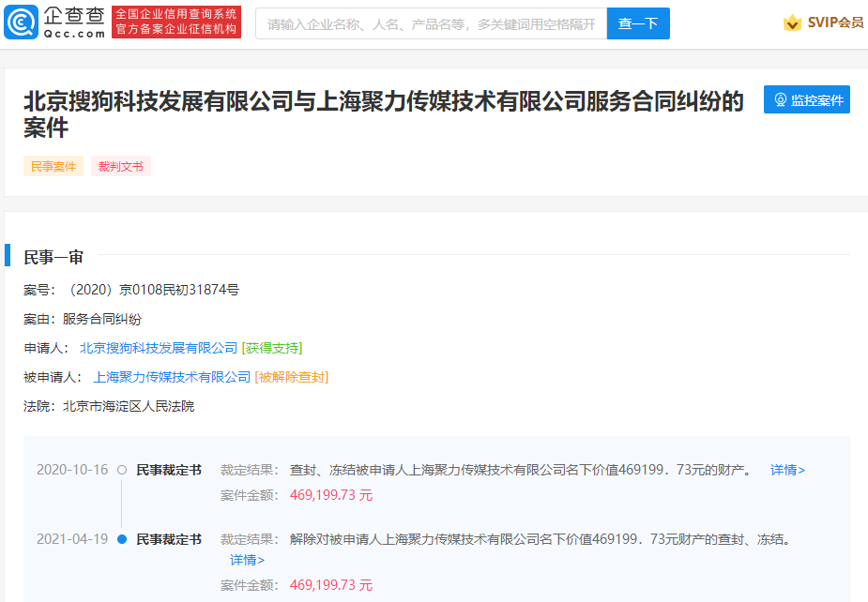Click the green 获得支持 status label
The height and width of the screenshot is (602, 868).
(272, 348)
